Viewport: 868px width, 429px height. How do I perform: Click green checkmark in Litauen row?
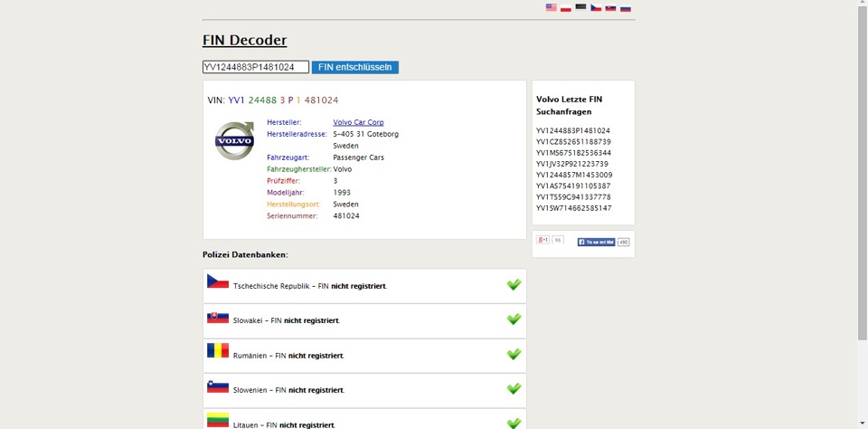[514, 423]
